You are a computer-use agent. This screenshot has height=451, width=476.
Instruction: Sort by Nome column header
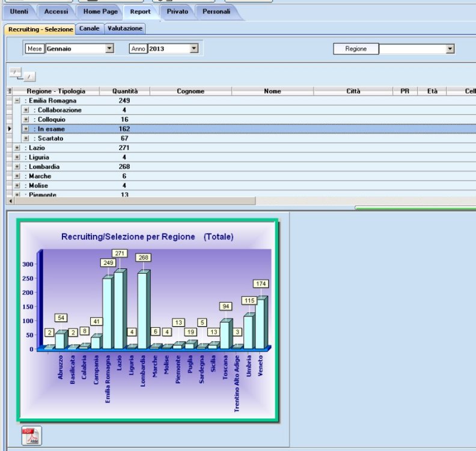(x=272, y=91)
